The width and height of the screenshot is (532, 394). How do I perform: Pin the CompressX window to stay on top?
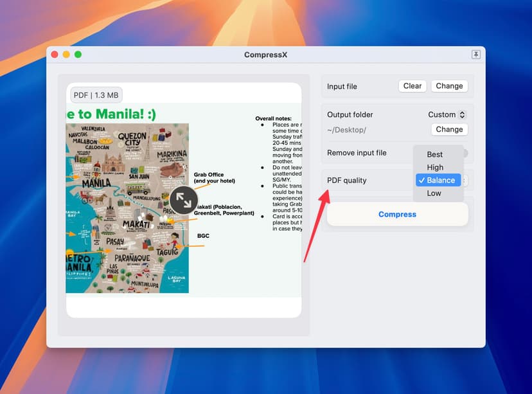(475, 55)
